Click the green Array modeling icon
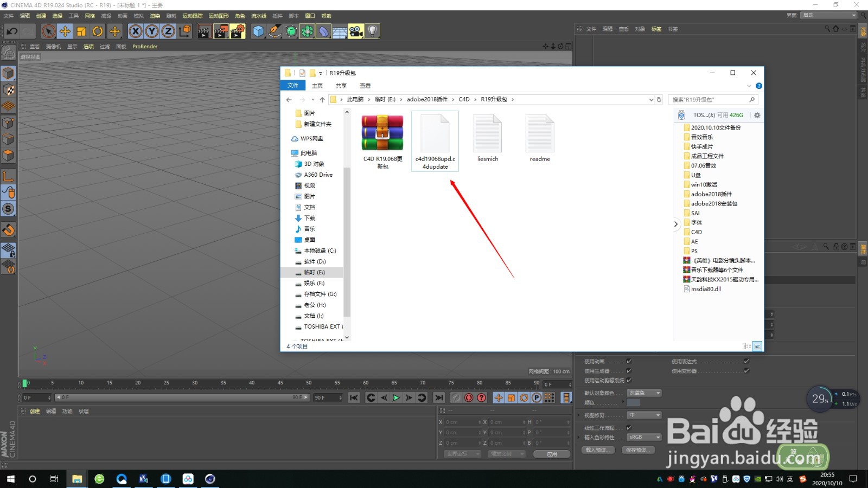Image resolution: width=868 pixels, height=488 pixels. [x=308, y=31]
